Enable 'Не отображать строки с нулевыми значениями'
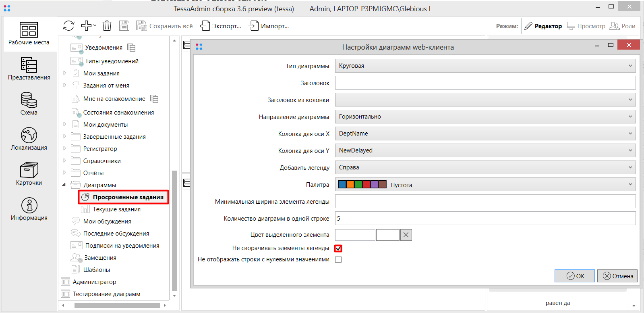This screenshot has width=644, height=313. click(338, 260)
